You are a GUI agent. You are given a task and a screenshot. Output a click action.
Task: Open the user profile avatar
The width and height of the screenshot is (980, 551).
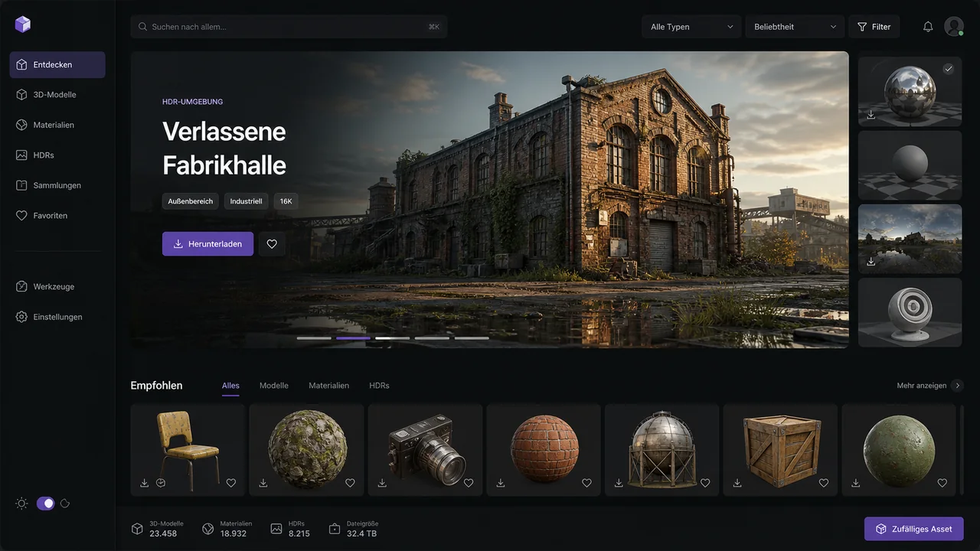[x=954, y=27]
